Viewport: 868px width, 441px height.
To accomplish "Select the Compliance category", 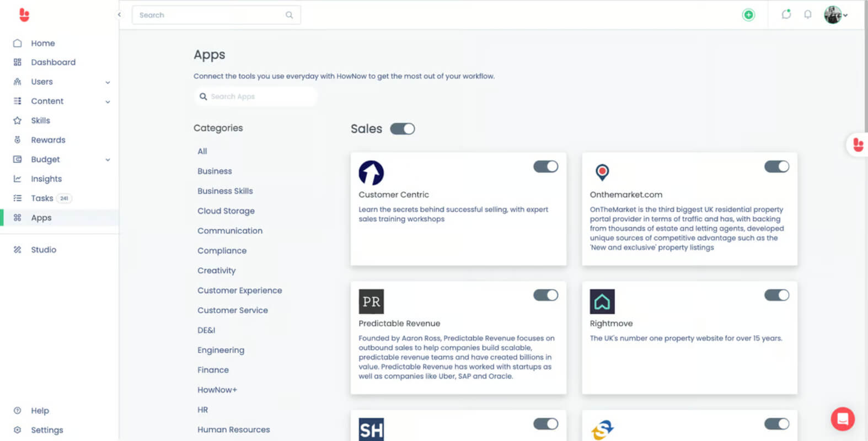I will (222, 250).
